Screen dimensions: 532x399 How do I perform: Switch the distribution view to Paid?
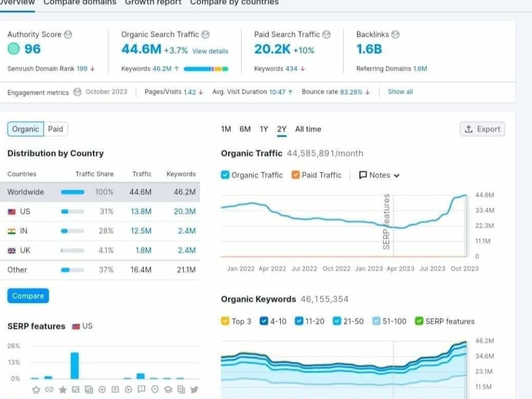[x=56, y=129]
